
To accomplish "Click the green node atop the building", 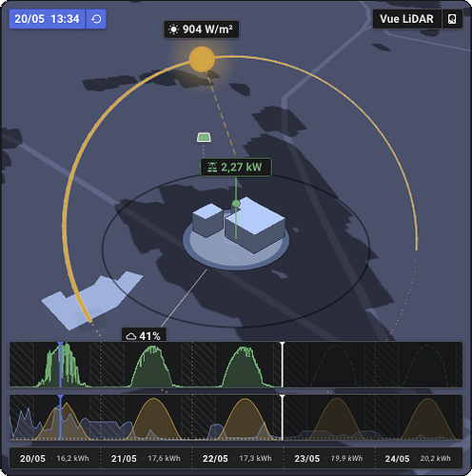I will (236, 203).
